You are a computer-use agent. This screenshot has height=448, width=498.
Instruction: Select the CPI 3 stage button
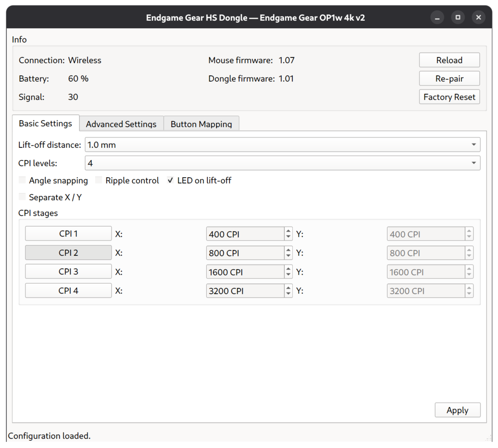[68, 272]
